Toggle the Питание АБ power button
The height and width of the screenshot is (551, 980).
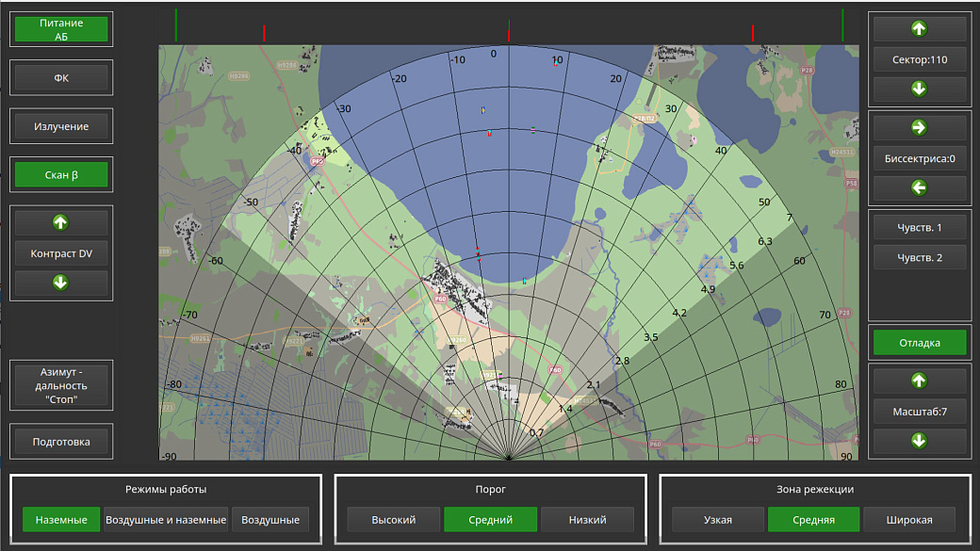click(61, 29)
